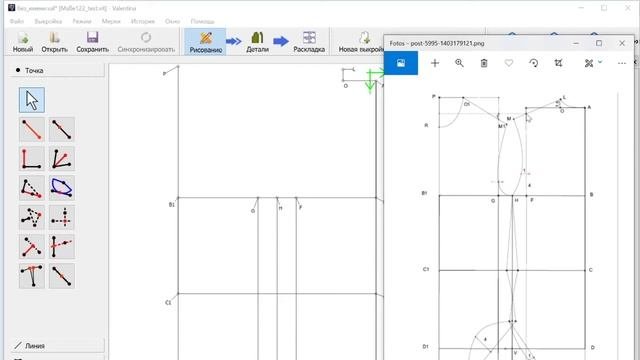
Task: Select the perpendicular point along line tool
Action: [x=32, y=247]
